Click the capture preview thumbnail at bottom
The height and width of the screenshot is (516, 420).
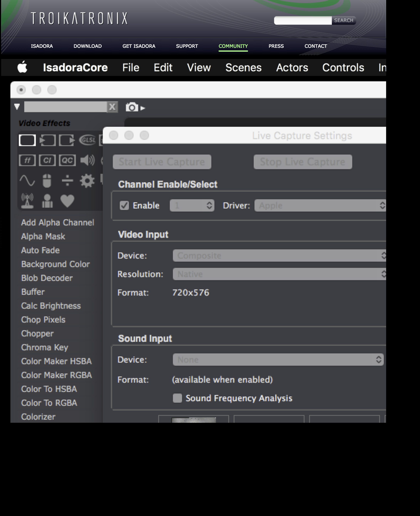[x=194, y=420]
